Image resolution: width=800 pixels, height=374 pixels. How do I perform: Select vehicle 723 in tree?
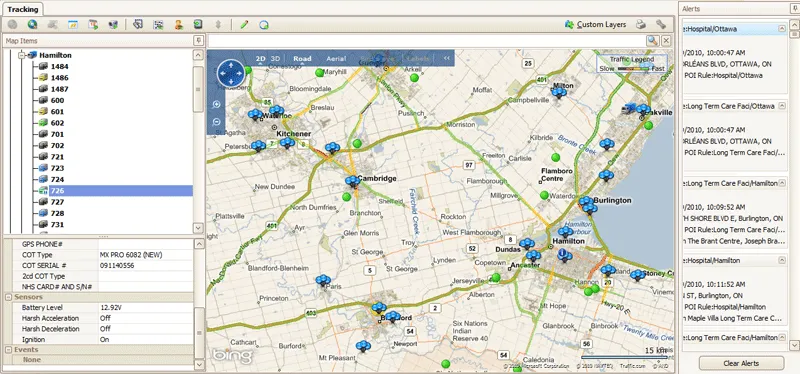(x=57, y=168)
